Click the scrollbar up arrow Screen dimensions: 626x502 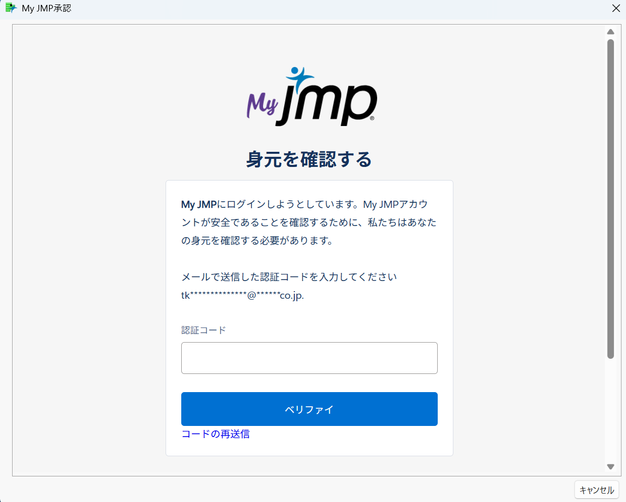pos(610,32)
